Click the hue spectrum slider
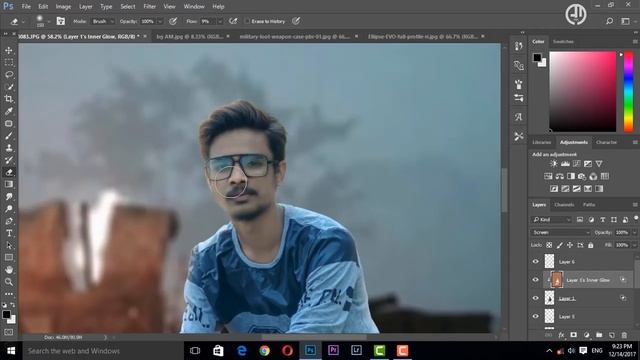Viewport: 640px width, 360px height. point(629,91)
